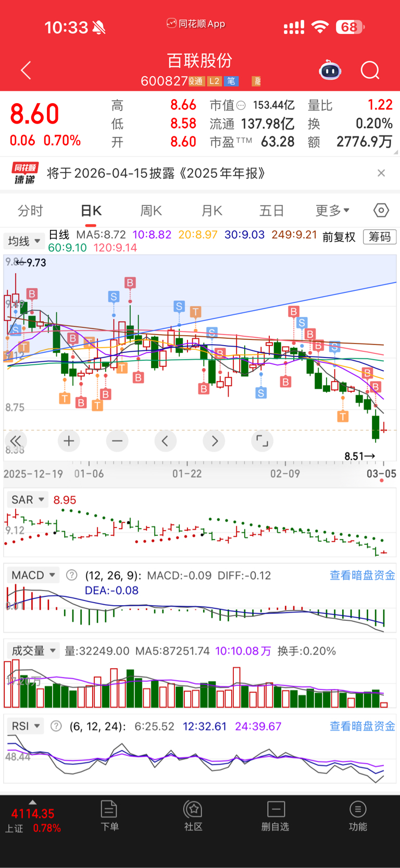
Task: Tap the 沪通 badge after stock code
Action: pos(196,81)
